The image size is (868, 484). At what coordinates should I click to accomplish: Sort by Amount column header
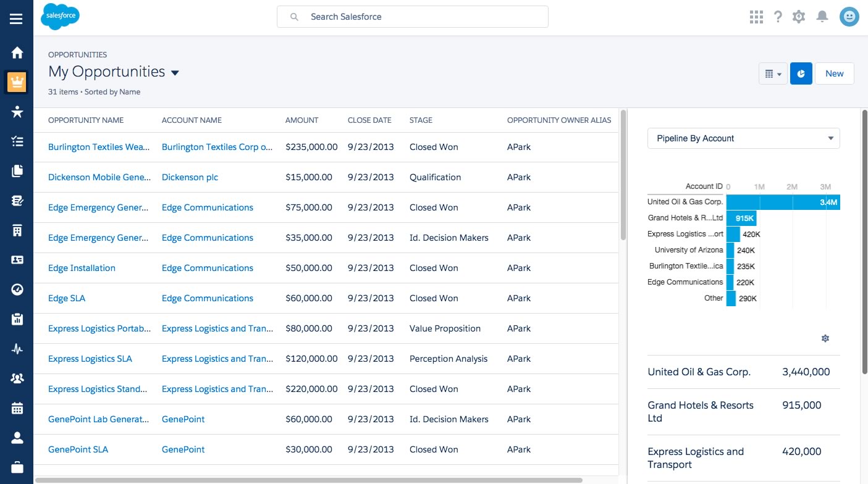302,120
